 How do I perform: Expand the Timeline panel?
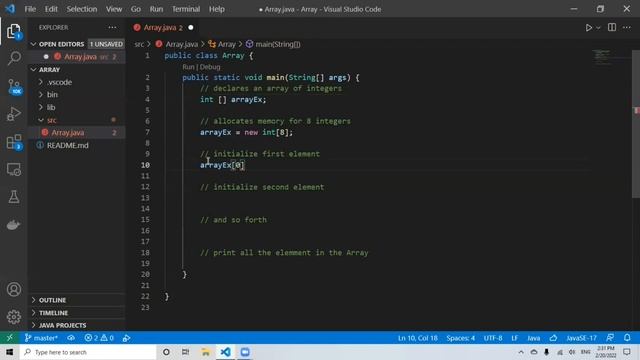click(x=53, y=313)
